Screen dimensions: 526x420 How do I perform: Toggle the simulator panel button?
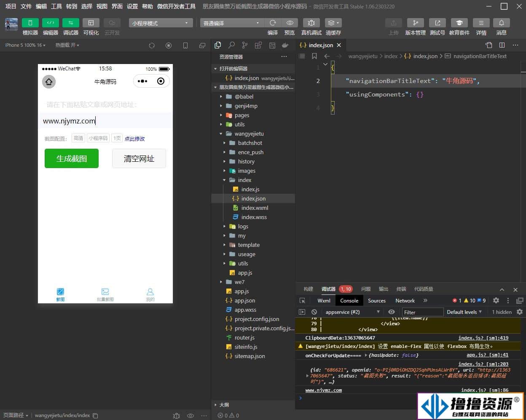(30, 23)
